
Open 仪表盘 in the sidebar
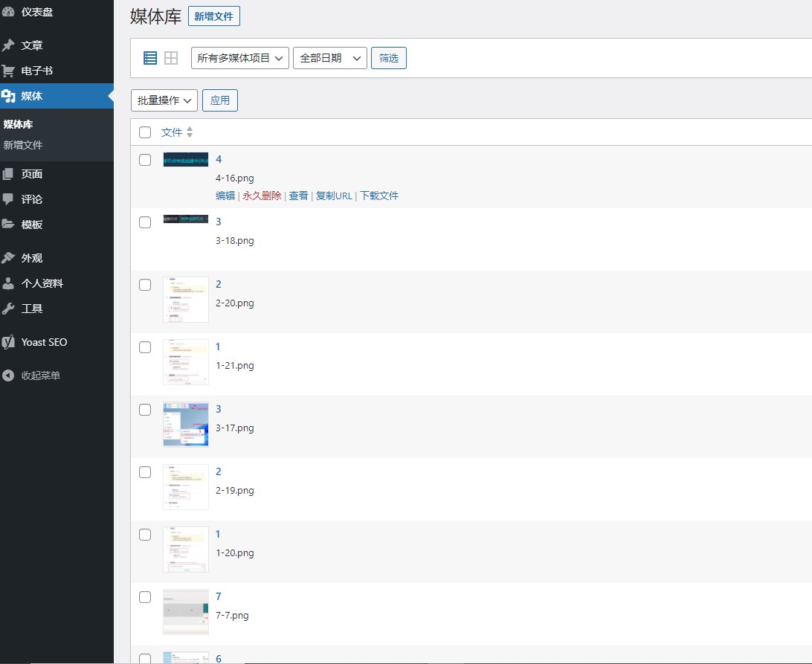[x=36, y=12]
